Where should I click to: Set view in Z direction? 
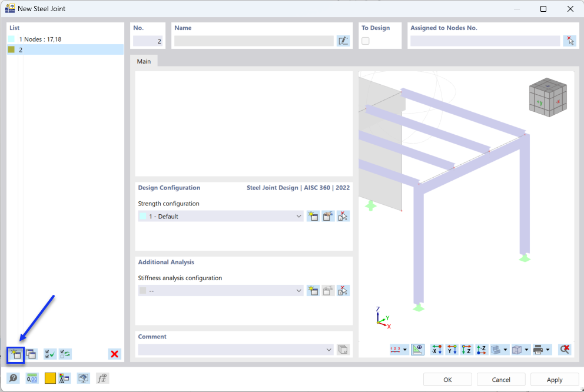pyautogui.click(x=467, y=350)
